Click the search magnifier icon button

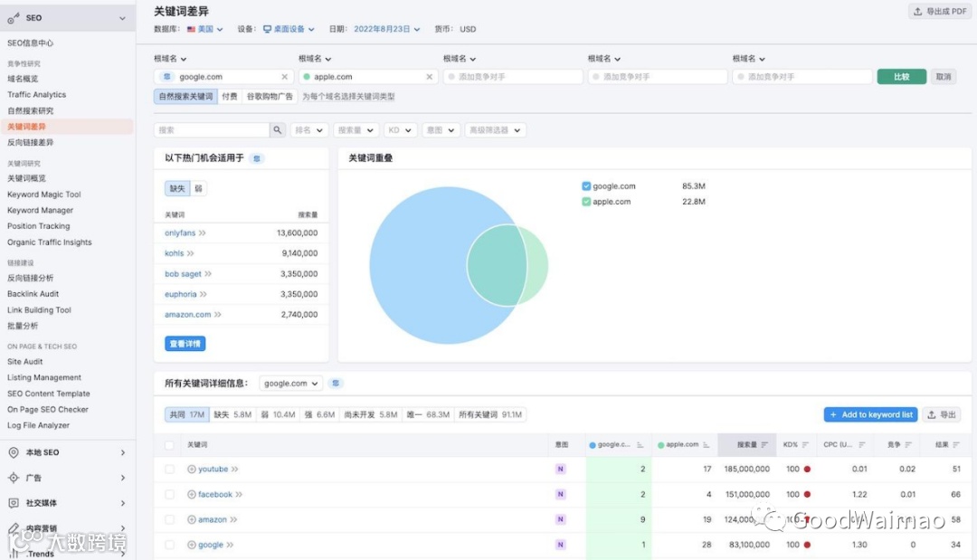coord(278,129)
